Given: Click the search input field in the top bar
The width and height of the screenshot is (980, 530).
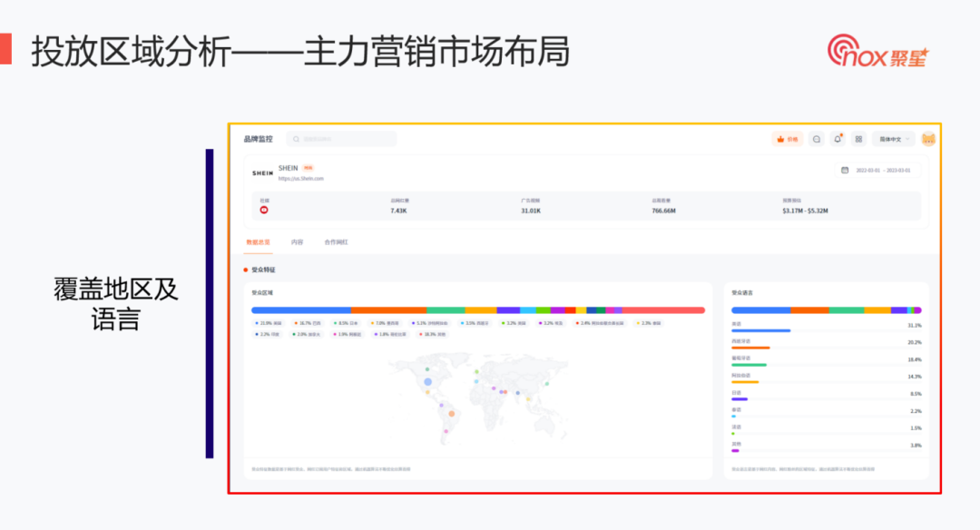Looking at the screenshot, I should click(343, 139).
